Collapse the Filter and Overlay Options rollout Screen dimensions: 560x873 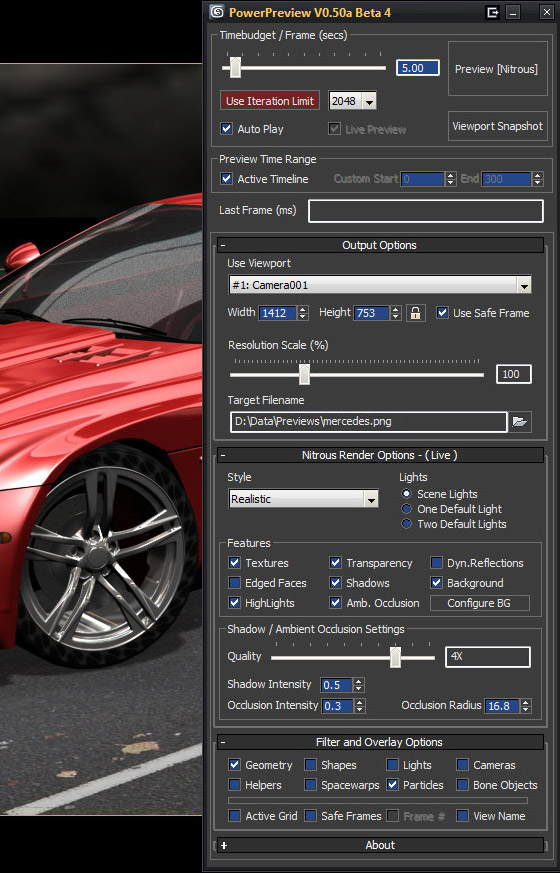pos(380,742)
